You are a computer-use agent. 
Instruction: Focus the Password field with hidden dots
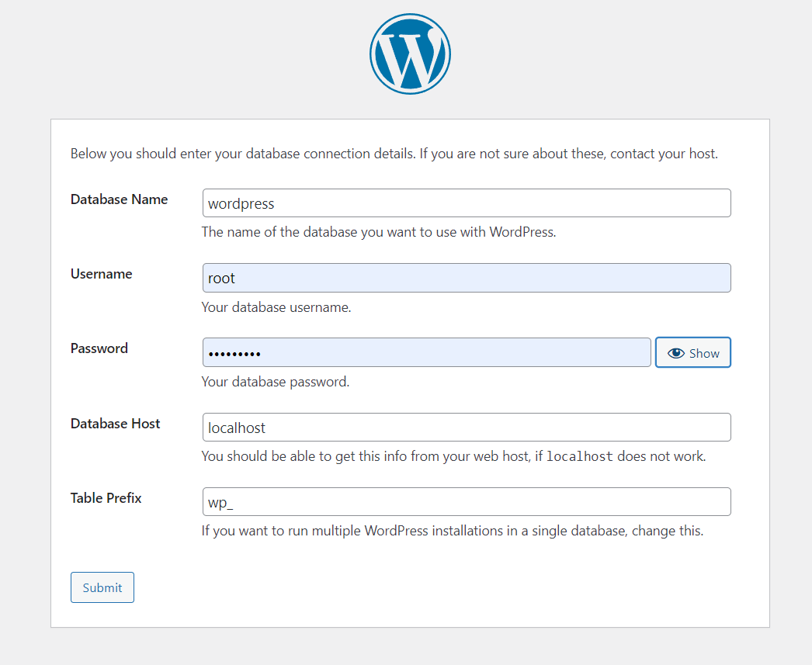coord(427,352)
